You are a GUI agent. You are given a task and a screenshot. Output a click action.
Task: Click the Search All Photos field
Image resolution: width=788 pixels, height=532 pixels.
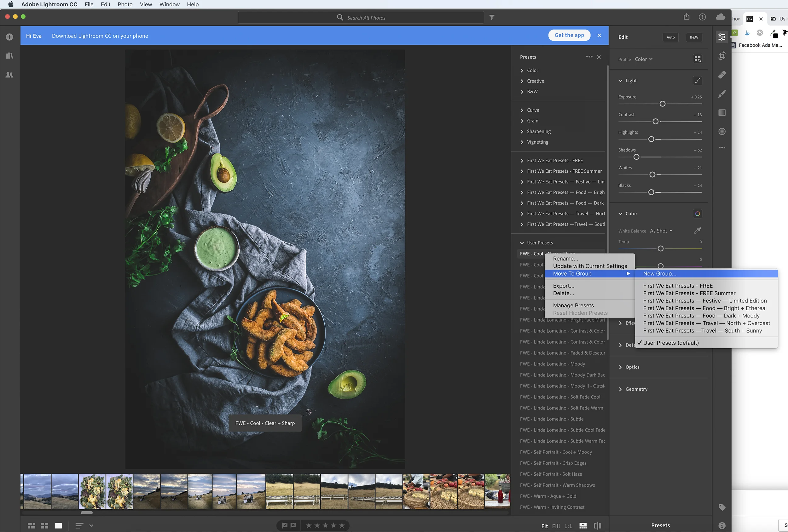[x=361, y=18]
